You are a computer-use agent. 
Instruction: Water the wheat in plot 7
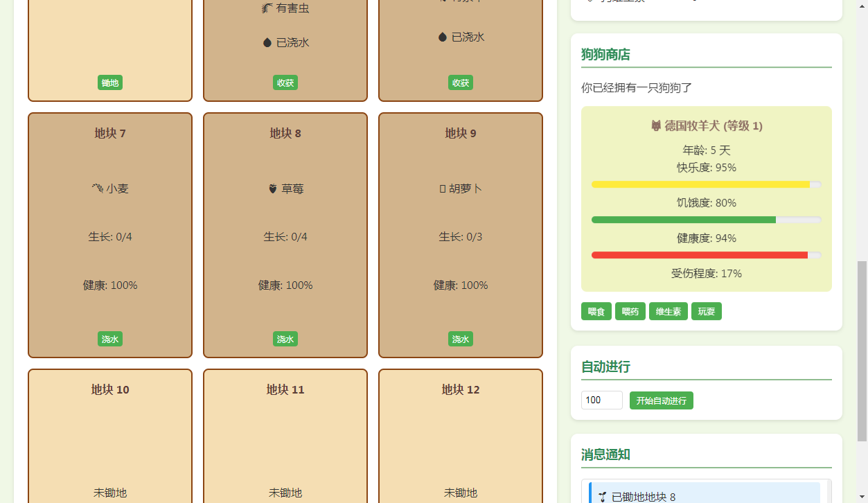[x=110, y=339]
